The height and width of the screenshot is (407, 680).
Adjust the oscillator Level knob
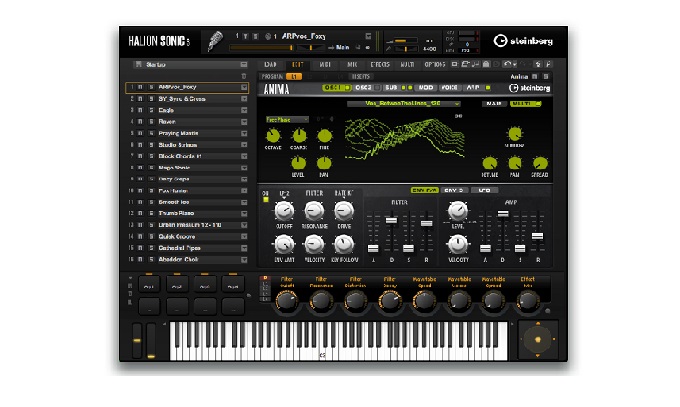click(x=298, y=163)
